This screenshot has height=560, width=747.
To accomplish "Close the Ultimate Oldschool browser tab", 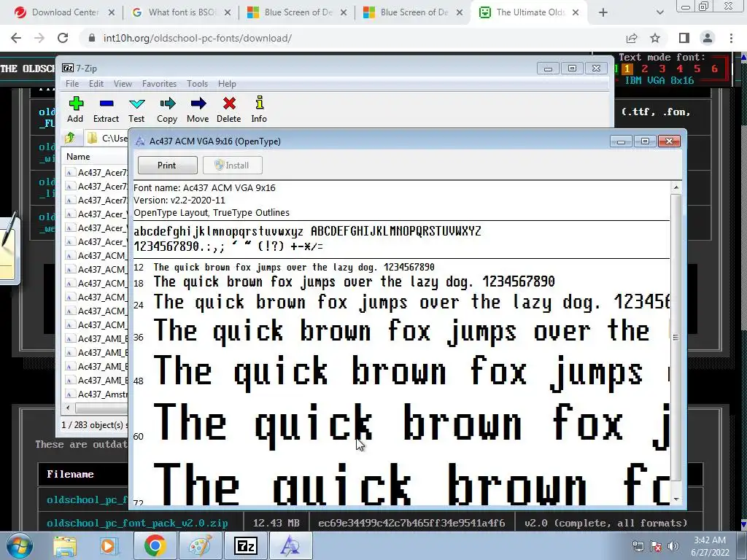I will pyautogui.click(x=576, y=13).
